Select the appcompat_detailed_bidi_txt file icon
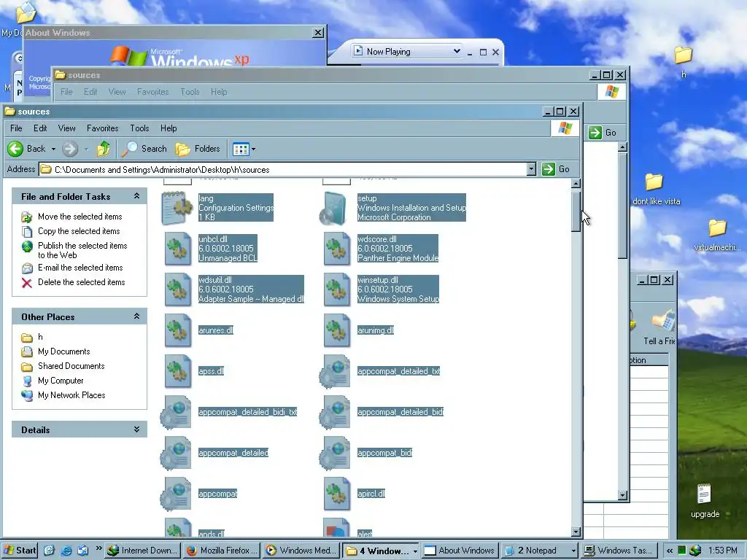The image size is (747, 560). pos(176,413)
